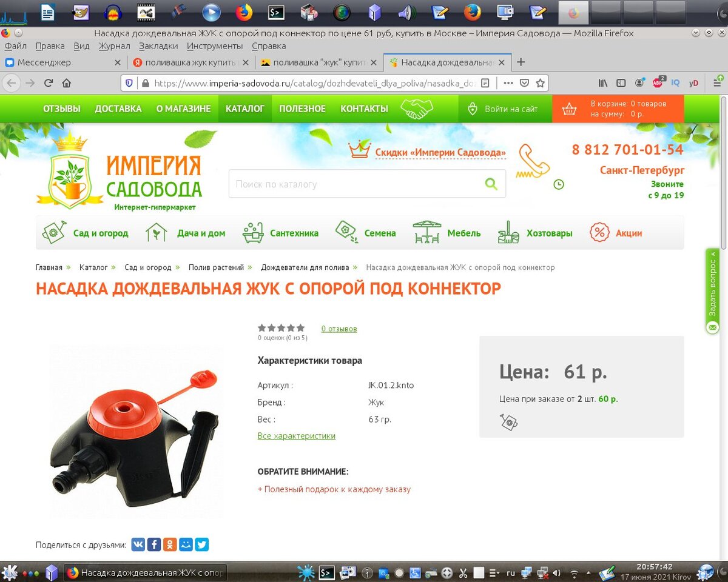Image resolution: width=728 pixels, height=582 pixels.
Task: Open the Скидки «Империи Садовода» link
Action: click(440, 153)
